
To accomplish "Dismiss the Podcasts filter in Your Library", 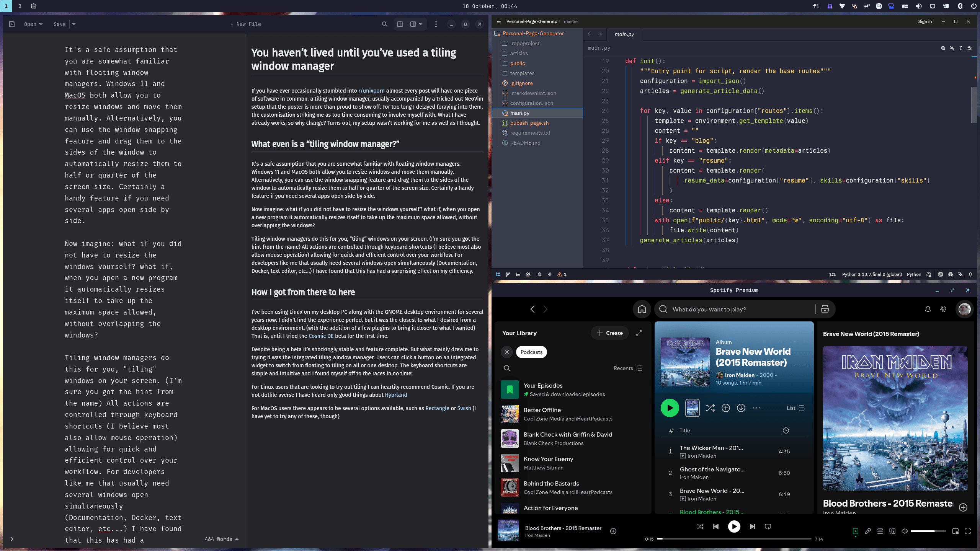I will pyautogui.click(x=507, y=352).
